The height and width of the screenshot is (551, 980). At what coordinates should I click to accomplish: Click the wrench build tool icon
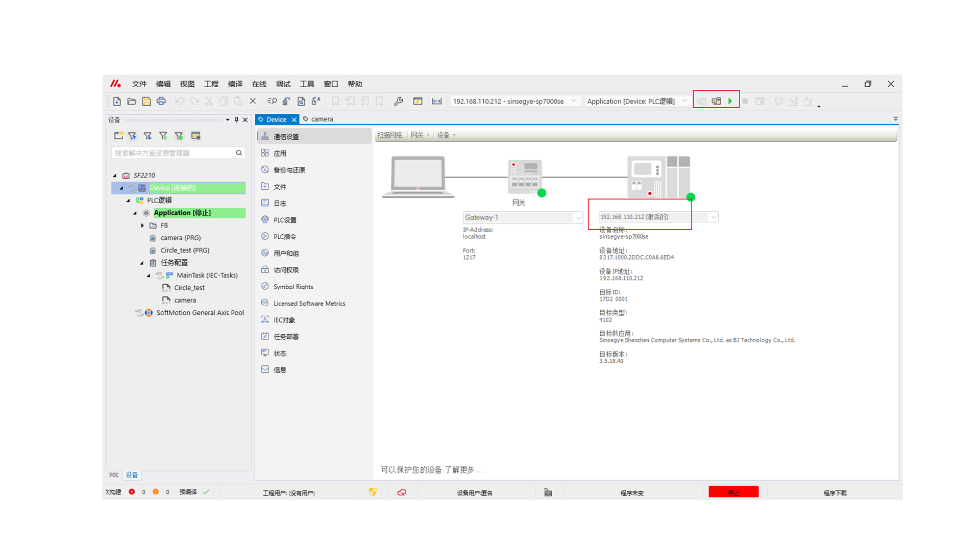click(x=399, y=101)
